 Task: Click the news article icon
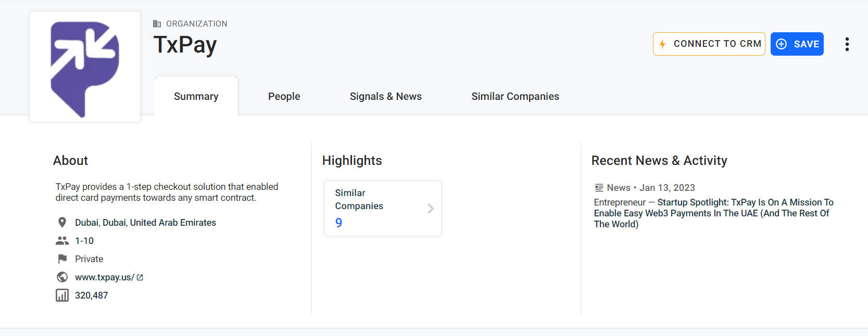tap(599, 188)
